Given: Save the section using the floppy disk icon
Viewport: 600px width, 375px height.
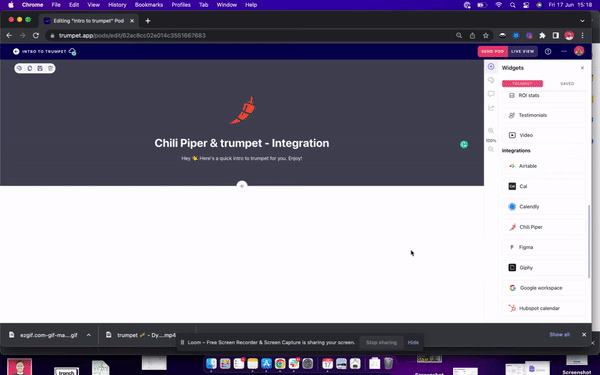Looking at the screenshot, I should pos(40,68).
